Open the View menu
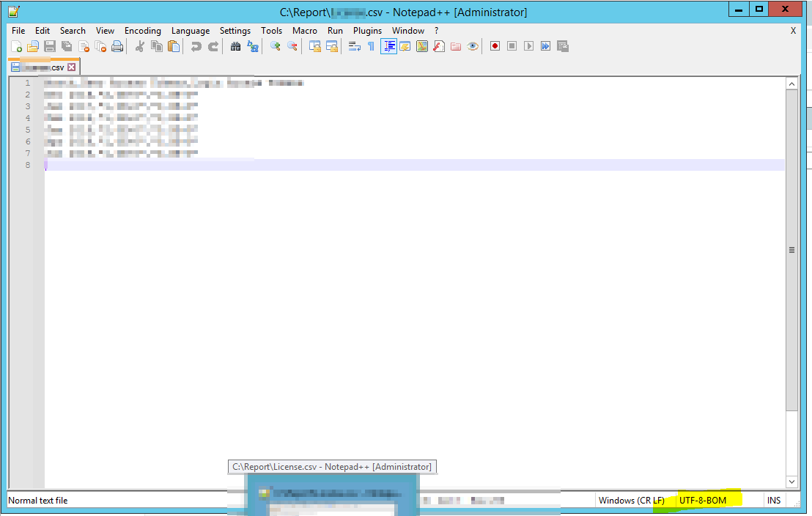The height and width of the screenshot is (516, 812). [x=105, y=31]
